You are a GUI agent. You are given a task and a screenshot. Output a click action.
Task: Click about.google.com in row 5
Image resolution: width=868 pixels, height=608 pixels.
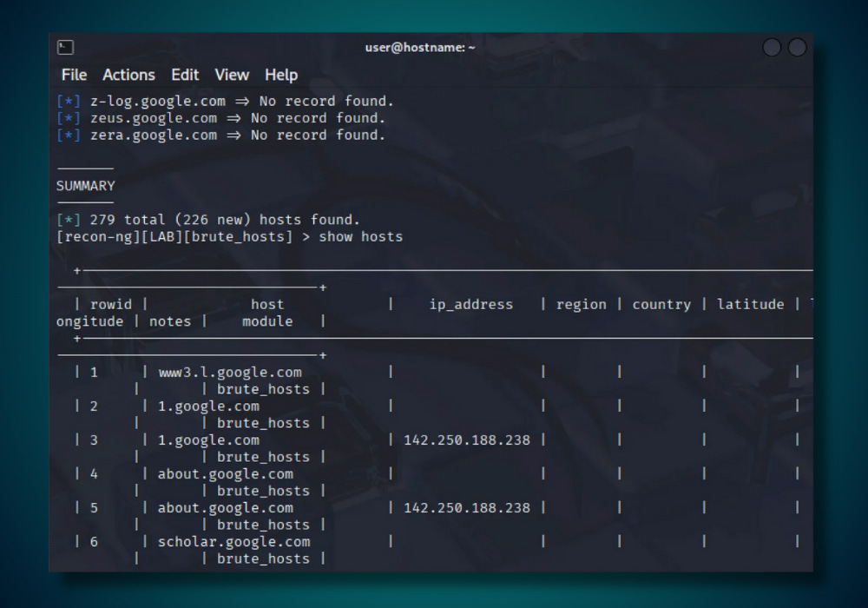[226, 508]
